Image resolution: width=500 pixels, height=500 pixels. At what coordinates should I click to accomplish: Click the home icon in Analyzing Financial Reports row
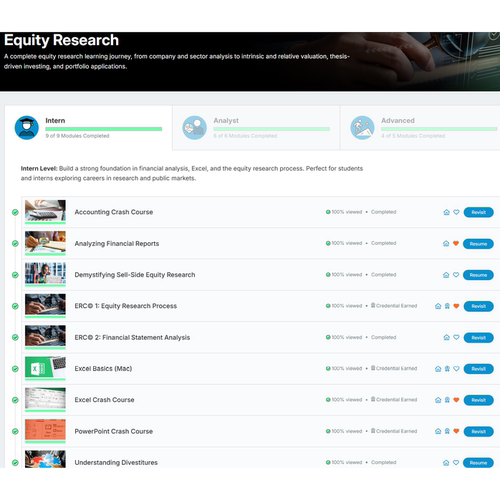pyautogui.click(x=446, y=243)
